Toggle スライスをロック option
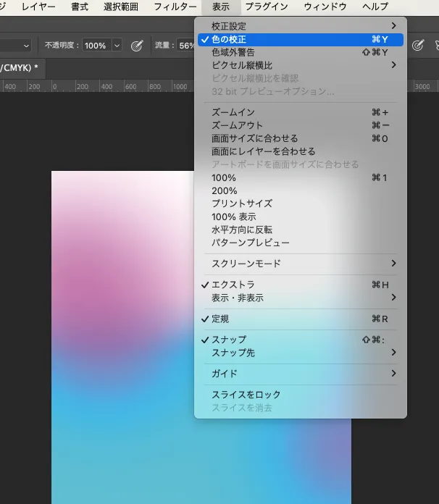The image size is (439, 504). tap(301, 395)
